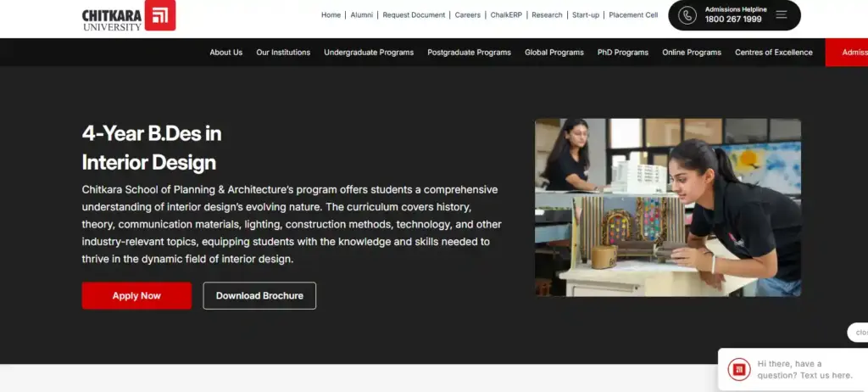Open Request Document link
The width and height of the screenshot is (868, 392).
pyautogui.click(x=414, y=15)
